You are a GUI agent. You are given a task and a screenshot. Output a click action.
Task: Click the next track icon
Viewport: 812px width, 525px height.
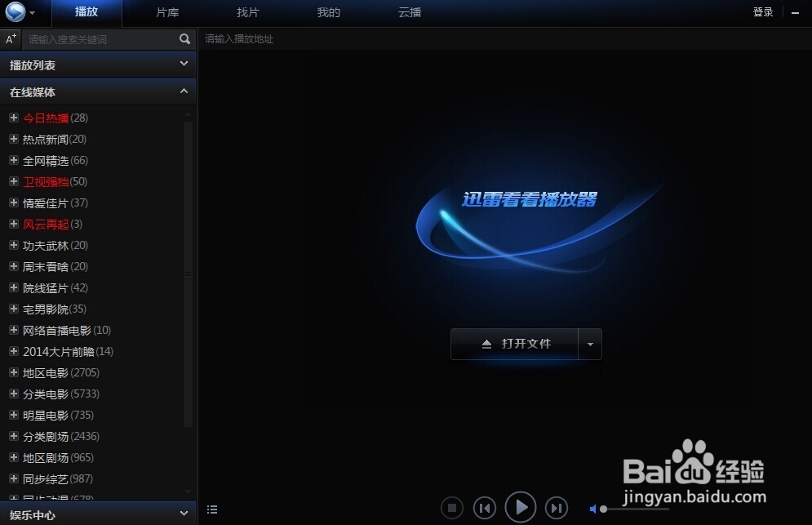pyautogui.click(x=556, y=507)
